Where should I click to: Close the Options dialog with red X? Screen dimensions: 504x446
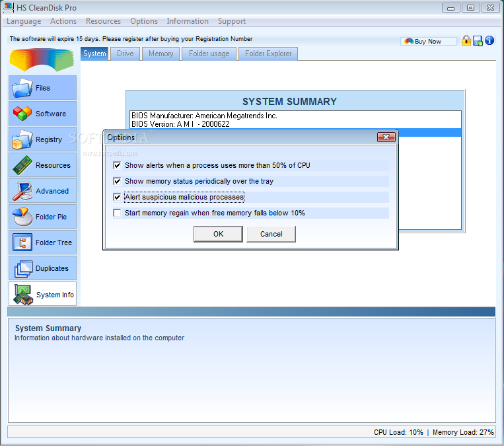point(386,137)
